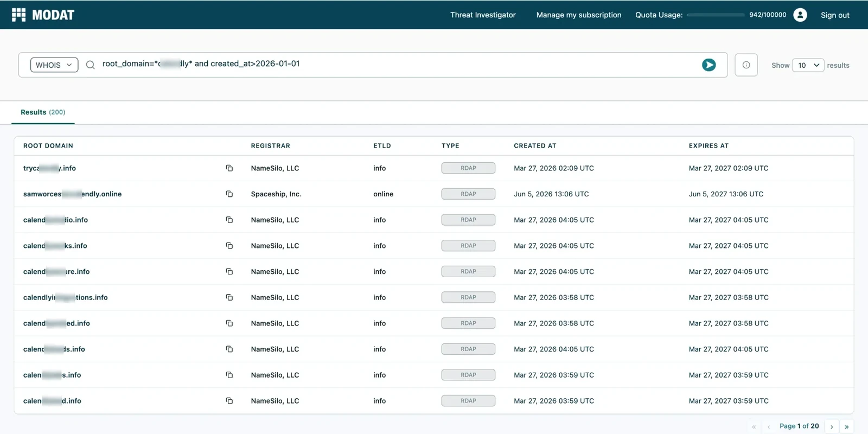Click Mar 27, 2027 02:09 UTC cell
Image resolution: width=868 pixels, height=434 pixels.
click(729, 168)
